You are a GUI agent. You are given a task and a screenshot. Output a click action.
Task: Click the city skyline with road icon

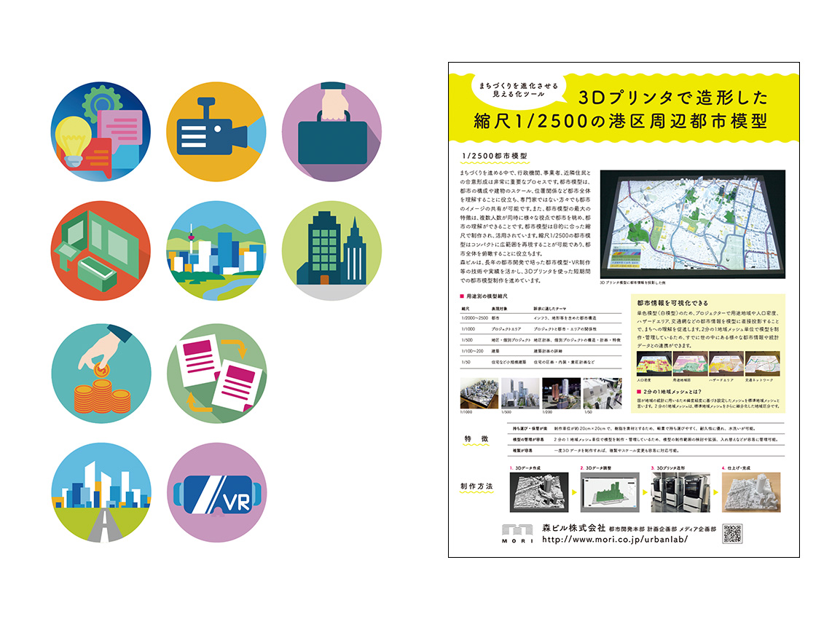coord(101,492)
